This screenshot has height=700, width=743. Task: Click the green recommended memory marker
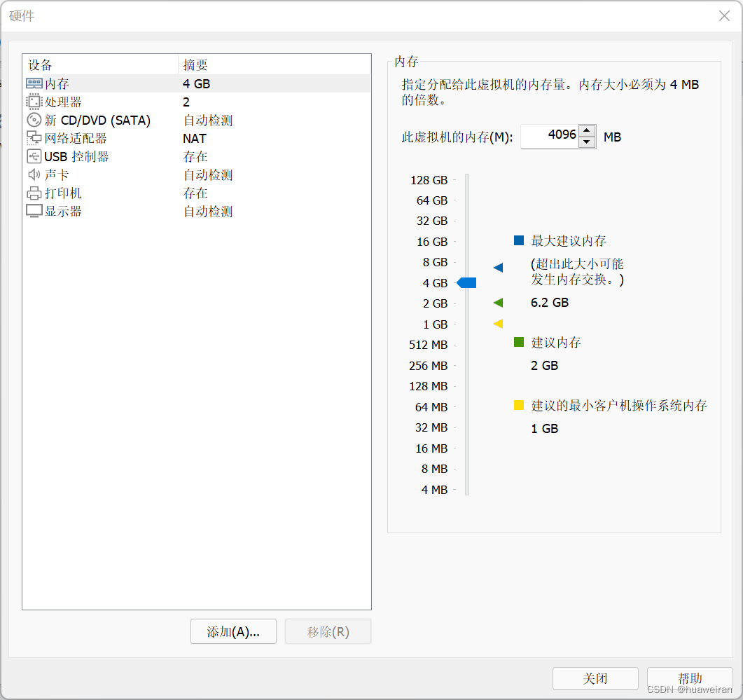[498, 303]
